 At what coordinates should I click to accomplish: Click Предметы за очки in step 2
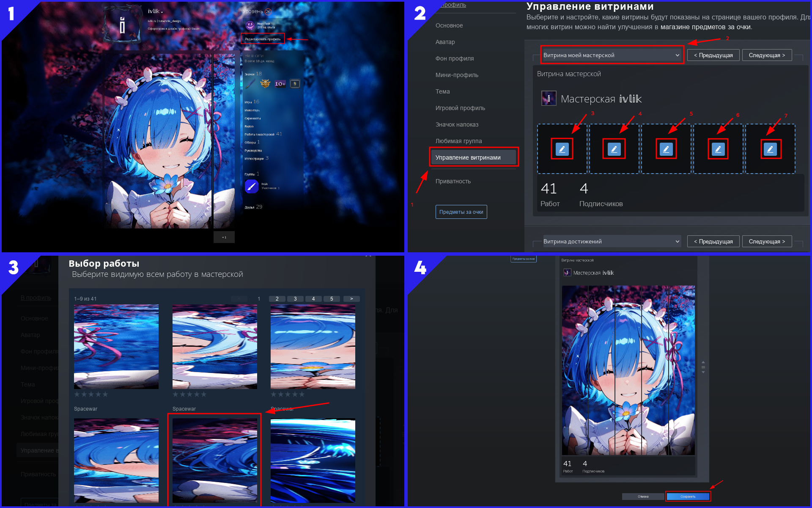click(461, 212)
